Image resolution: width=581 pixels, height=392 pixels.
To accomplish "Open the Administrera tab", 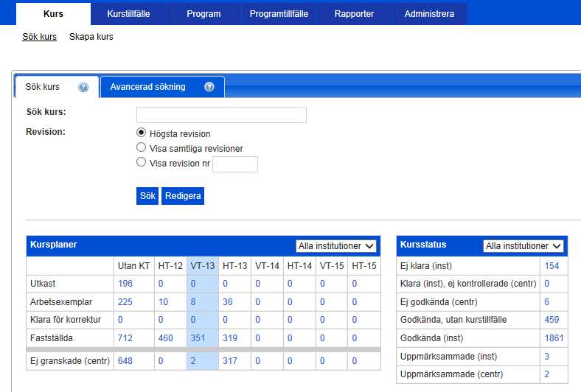I will [429, 14].
